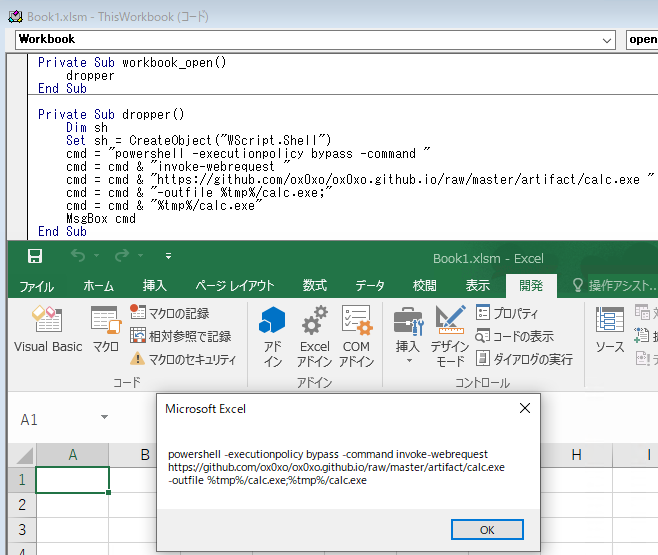Image resolution: width=658 pixels, height=555 pixels.
Task: Click the Redo arrow in Excel
Action: pyautogui.click(x=122, y=255)
